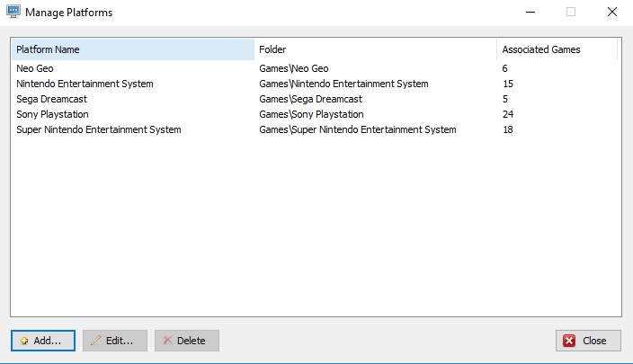Viewport: 633px width, 364px height.
Task: Click the yellow plus icon on Add button
Action: pos(24,341)
